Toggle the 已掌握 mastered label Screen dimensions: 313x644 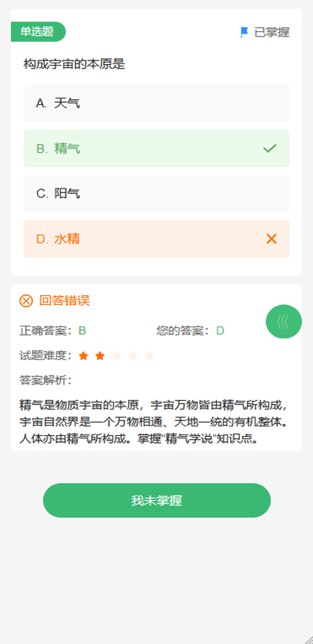[x=272, y=32]
